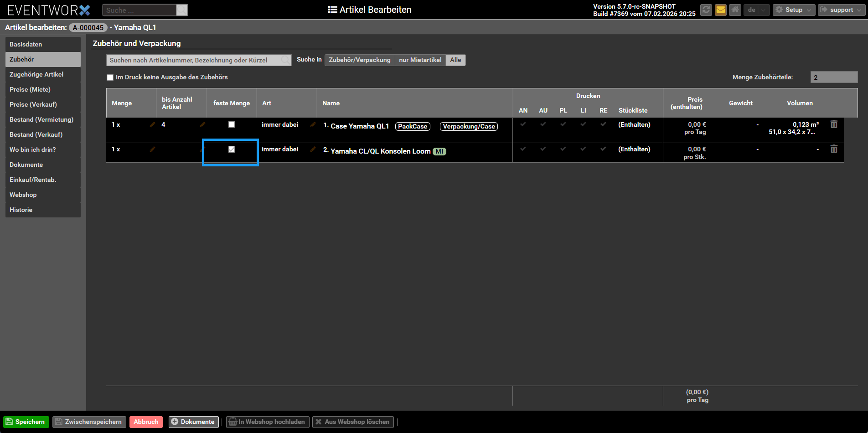Edit 'bis Anzahl Artikel' pencil in first row
Viewport: 868px width, 433px height.
pyautogui.click(x=202, y=125)
